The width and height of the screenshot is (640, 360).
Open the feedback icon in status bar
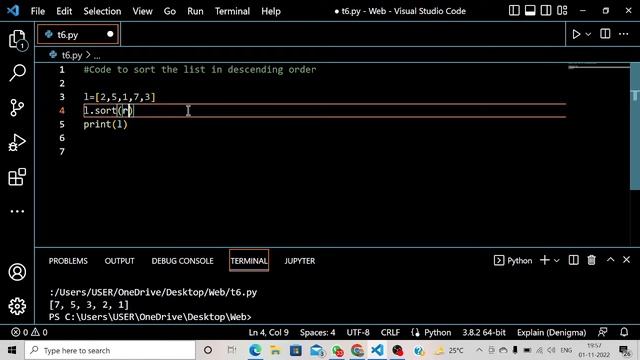coord(602,332)
